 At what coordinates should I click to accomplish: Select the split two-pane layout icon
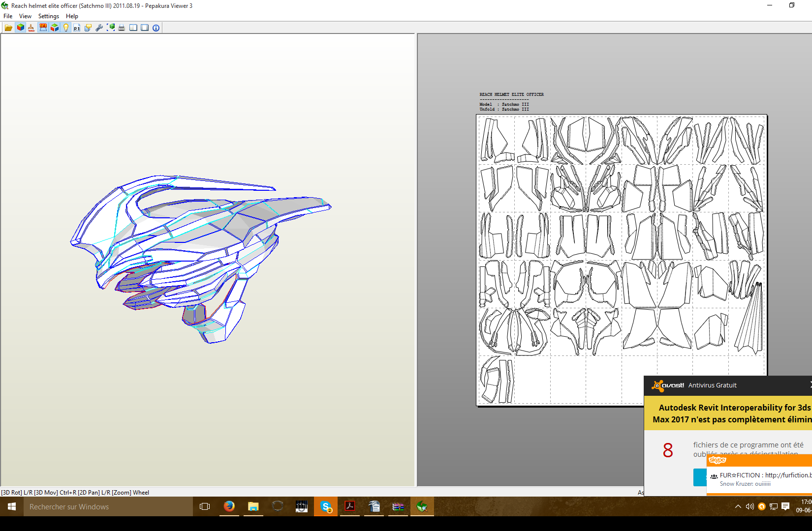[x=133, y=28]
